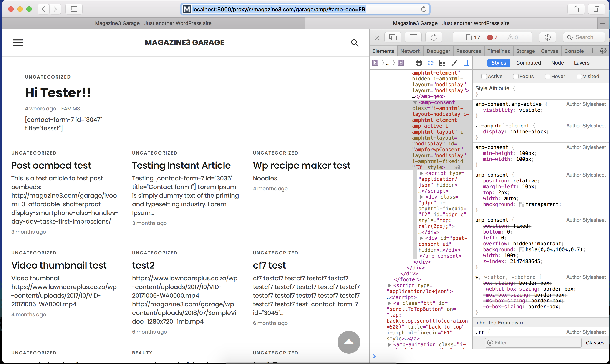Image resolution: width=610 pixels, height=364 pixels.
Task: Collapse the amp-consent element node
Action: [415, 102]
